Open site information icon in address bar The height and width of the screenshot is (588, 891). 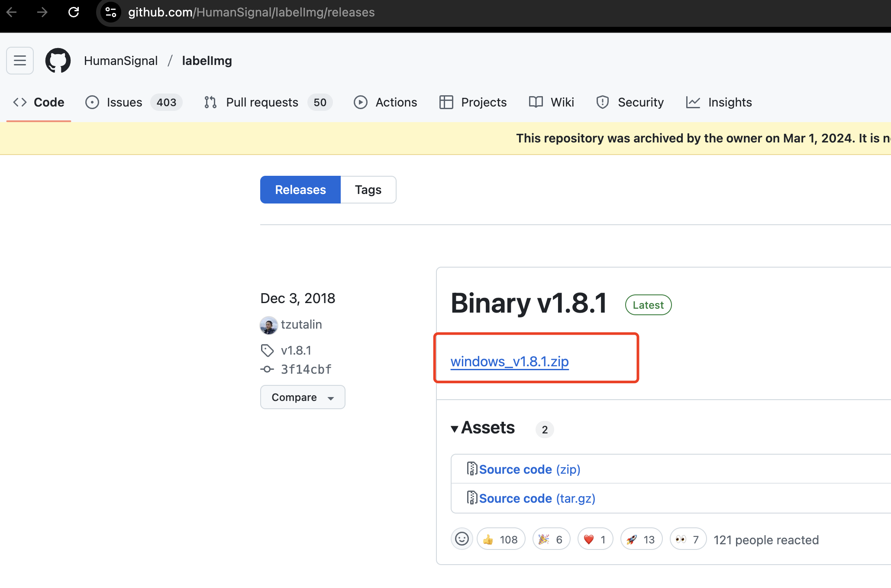tap(111, 12)
